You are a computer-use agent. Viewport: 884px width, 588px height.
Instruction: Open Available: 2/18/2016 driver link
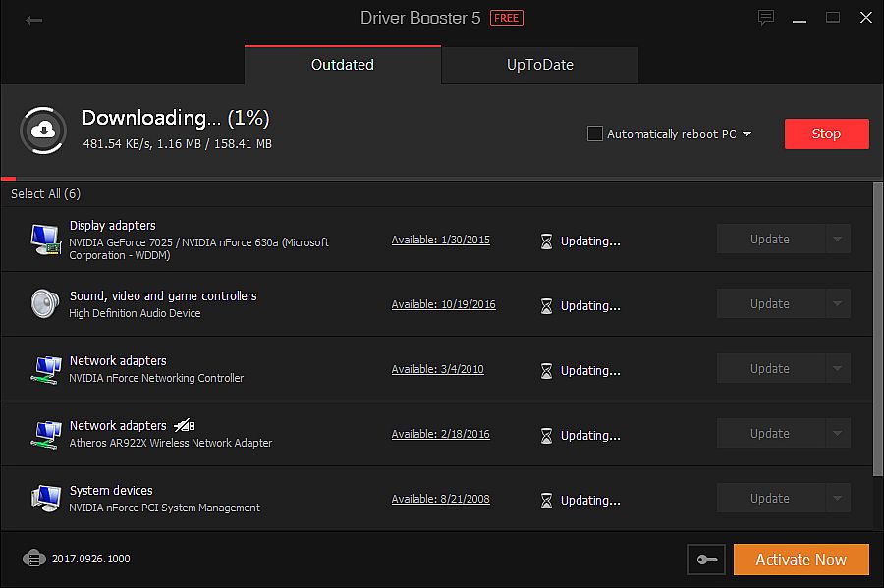441,434
